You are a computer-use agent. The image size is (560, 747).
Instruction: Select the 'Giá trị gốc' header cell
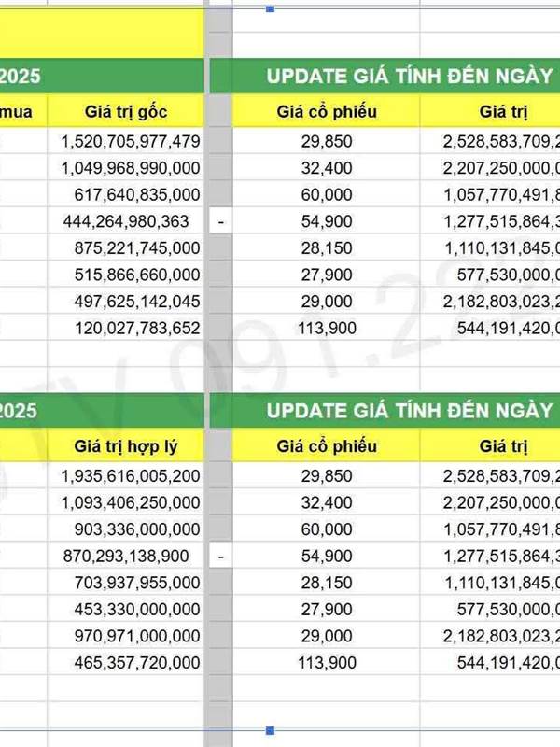click(125, 113)
